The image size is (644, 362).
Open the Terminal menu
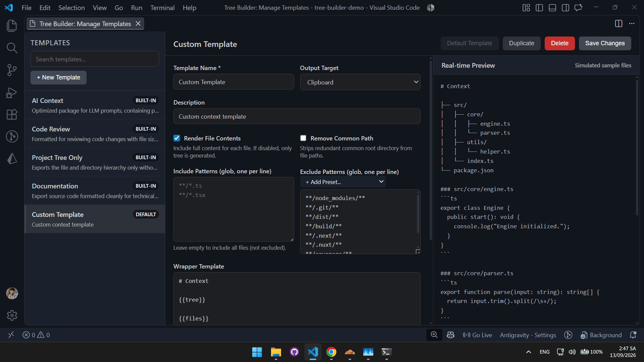(x=162, y=8)
